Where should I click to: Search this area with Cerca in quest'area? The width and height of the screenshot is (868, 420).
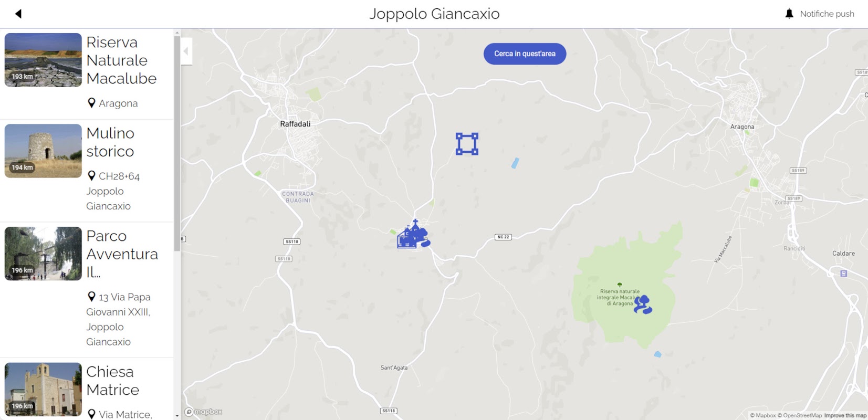[x=525, y=54]
